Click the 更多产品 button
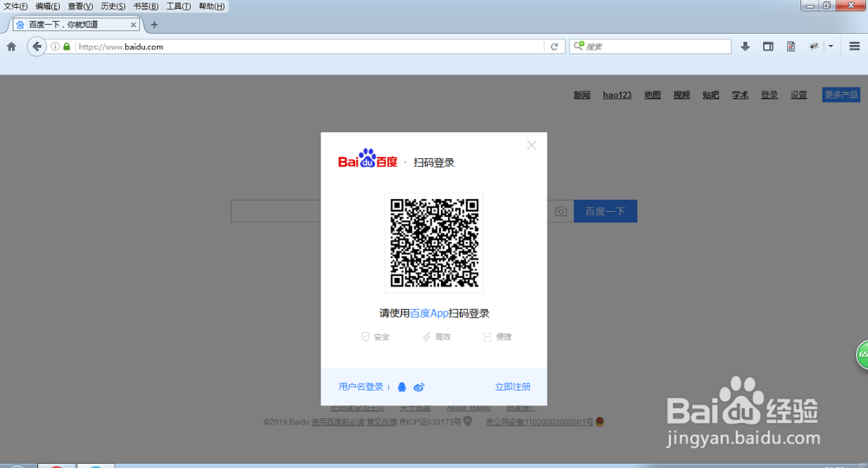This screenshot has width=868, height=468. 841,95
